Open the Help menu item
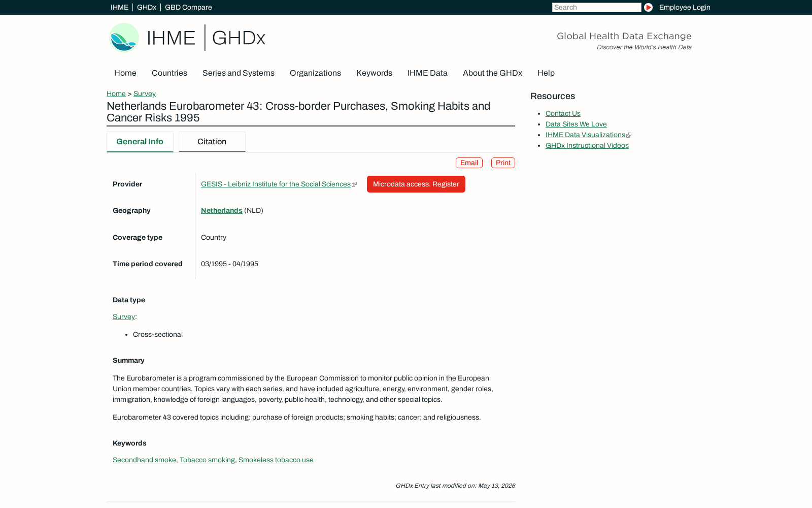Image resolution: width=812 pixels, height=508 pixels. click(x=546, y=73)
